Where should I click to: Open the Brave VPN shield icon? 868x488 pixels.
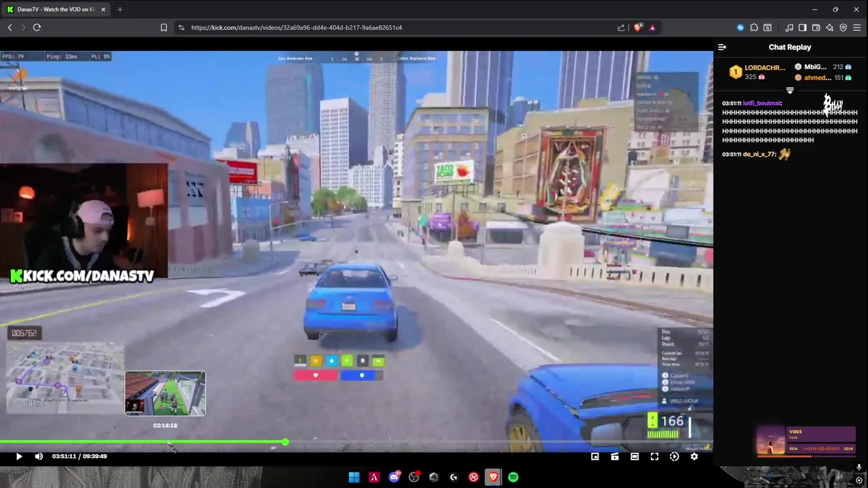843,27
